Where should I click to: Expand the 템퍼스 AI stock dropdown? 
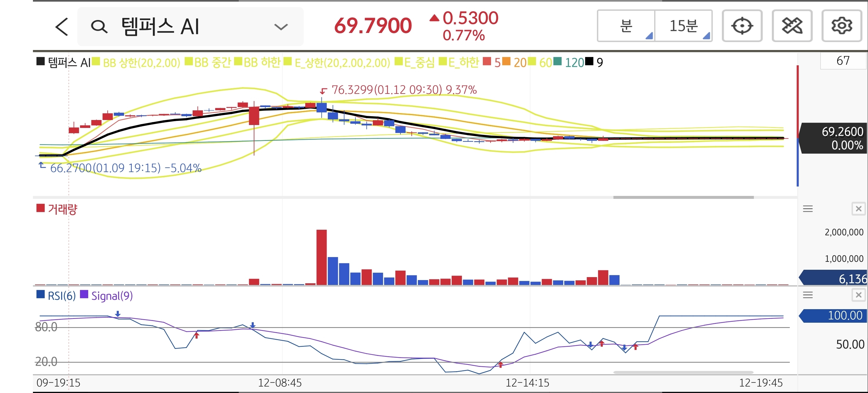pos(281,27)
